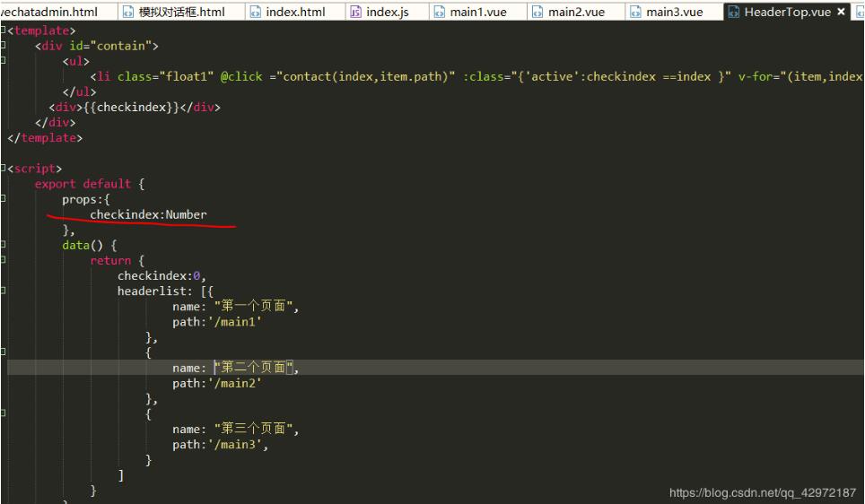Click the data() { text
Viewport: 865px width, 504px height.
(90, 245)
